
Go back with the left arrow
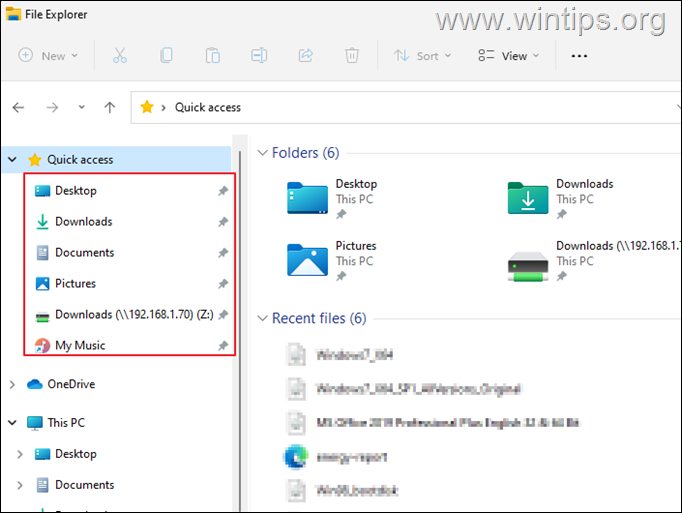pyautogui.click(x=18, y=107)
